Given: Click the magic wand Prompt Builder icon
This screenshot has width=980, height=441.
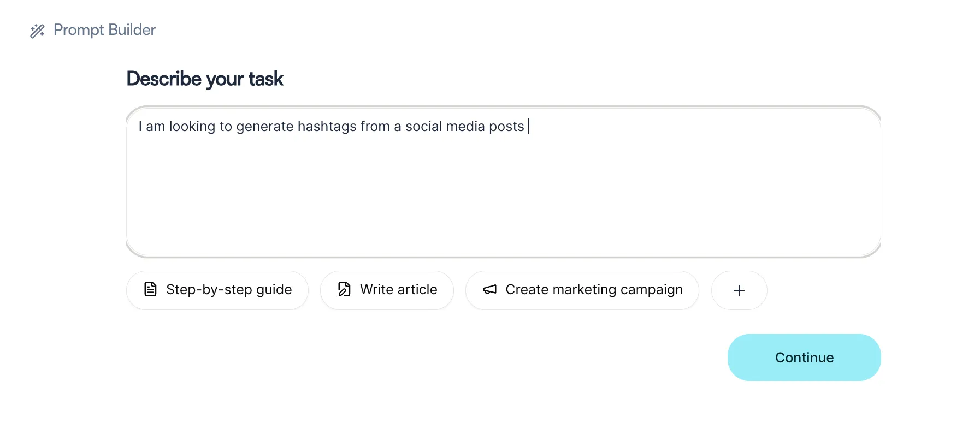Looking at the screenshot, I should 37,31.
